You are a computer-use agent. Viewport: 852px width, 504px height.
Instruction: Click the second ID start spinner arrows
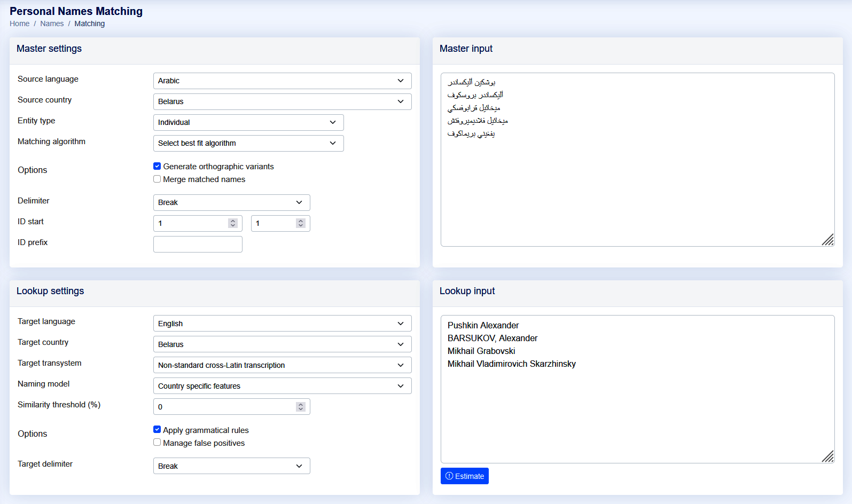(x=301, y=223)
